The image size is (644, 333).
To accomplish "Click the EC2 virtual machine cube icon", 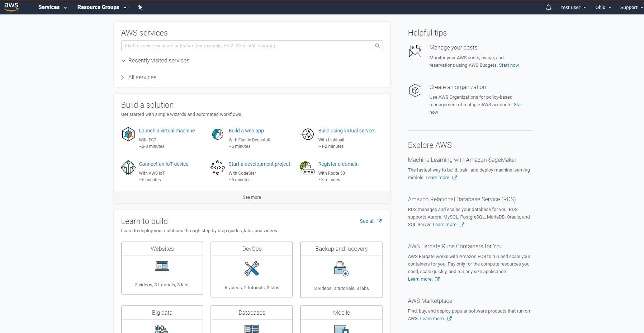I will [x=128, y=134].
